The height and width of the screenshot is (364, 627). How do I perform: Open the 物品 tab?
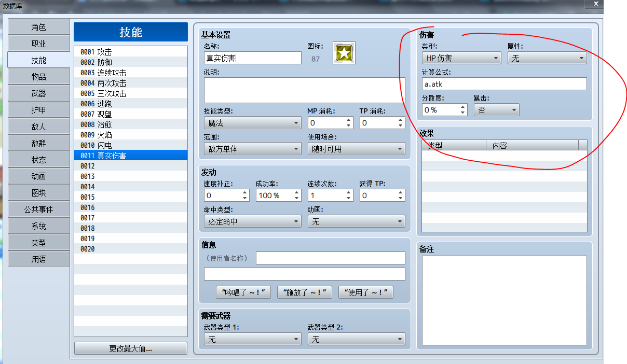click(38, 77)
